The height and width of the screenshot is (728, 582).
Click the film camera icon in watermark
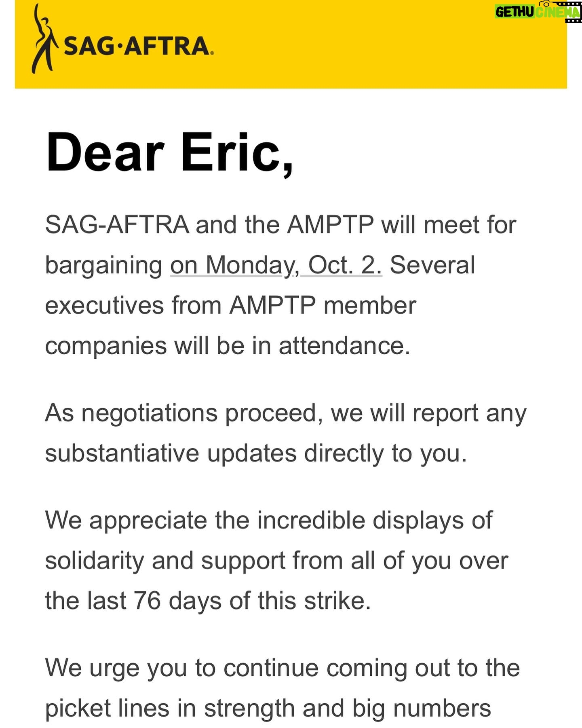pyautogui.click(x=546, y=4)
